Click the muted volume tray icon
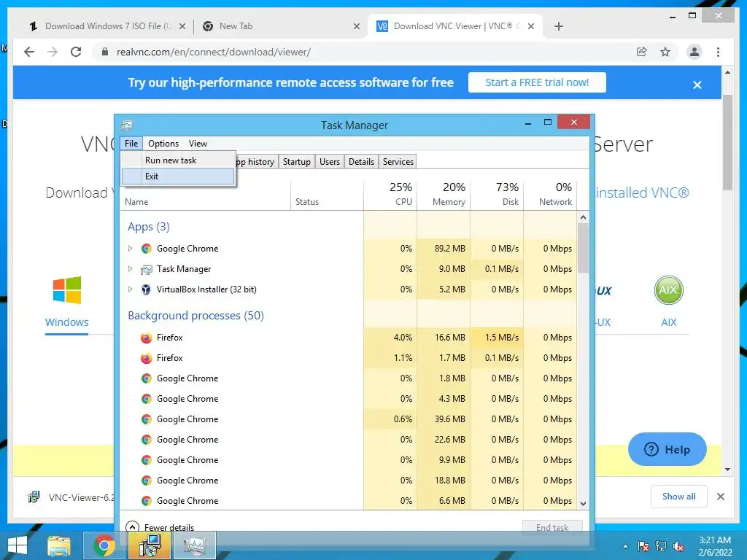This screenshot has width=747, height=560. tap(678, 546)
